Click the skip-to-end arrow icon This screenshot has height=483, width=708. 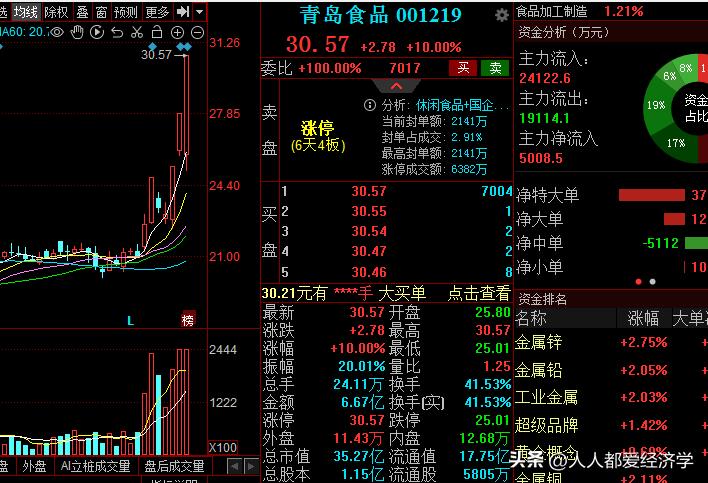coord(183,11)
